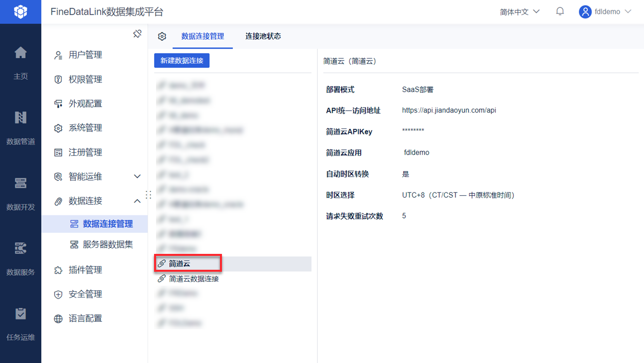The image size is (644, 363).
Task: Open the 简体中文 language dropdown
Action: tap(520, 11)
